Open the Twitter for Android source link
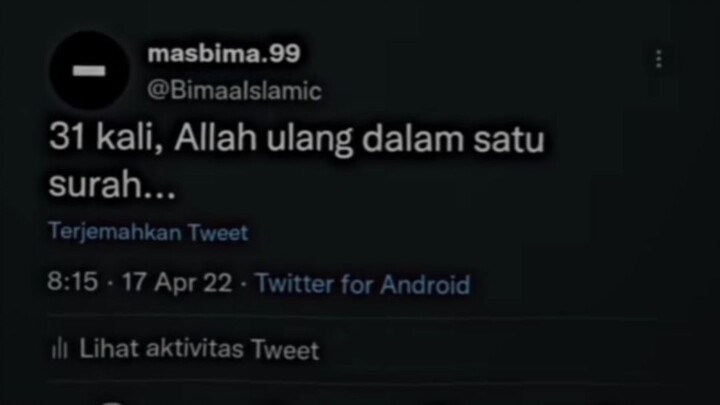The height and width of the screenshot is (405, 720). [363, 284]
